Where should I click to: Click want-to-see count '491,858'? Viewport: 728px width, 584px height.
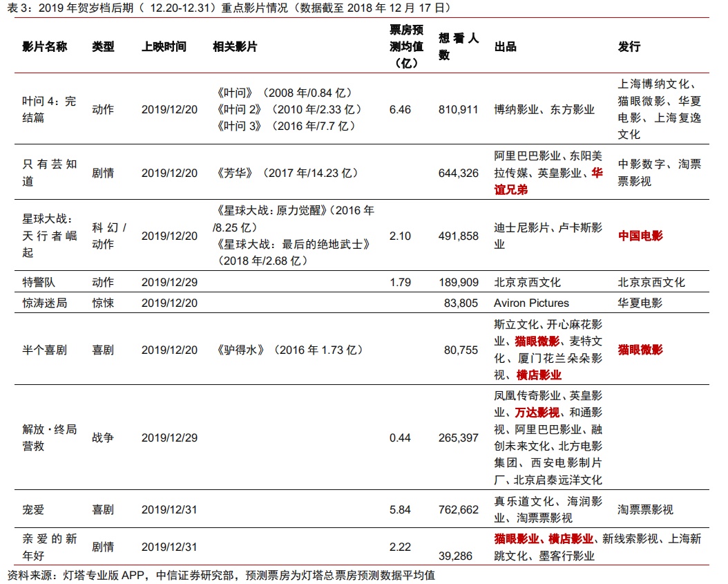pyautogui.click(x=458, y=236)
